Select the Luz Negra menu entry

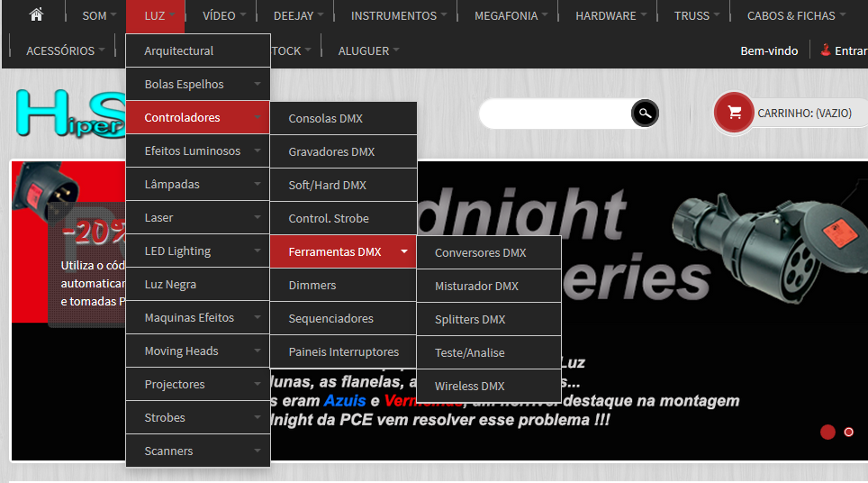pyautogui.click(x=198, y=284)
